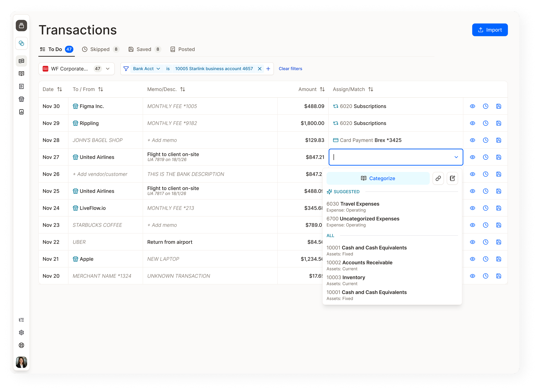Open the help lifebuoy icon in the sidebar
Screen dimensions: 539x392
(21, 345)
